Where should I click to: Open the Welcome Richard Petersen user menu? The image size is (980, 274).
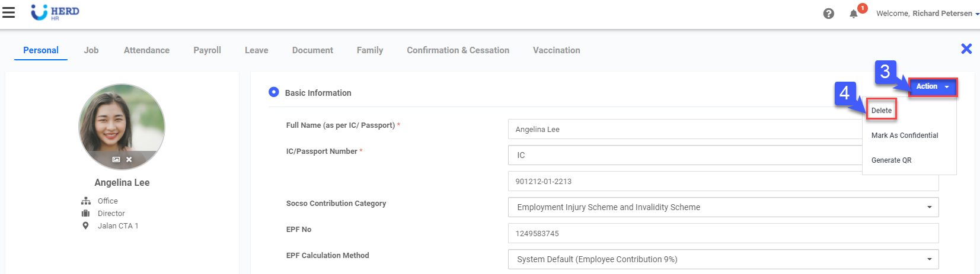point(927,14)
